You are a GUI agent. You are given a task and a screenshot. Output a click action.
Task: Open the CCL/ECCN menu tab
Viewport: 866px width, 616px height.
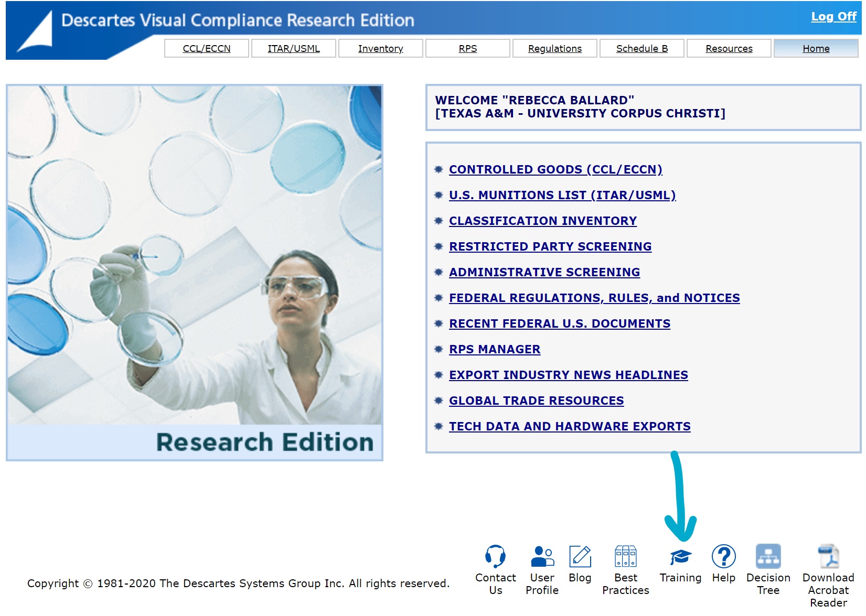tap(207, 48)
